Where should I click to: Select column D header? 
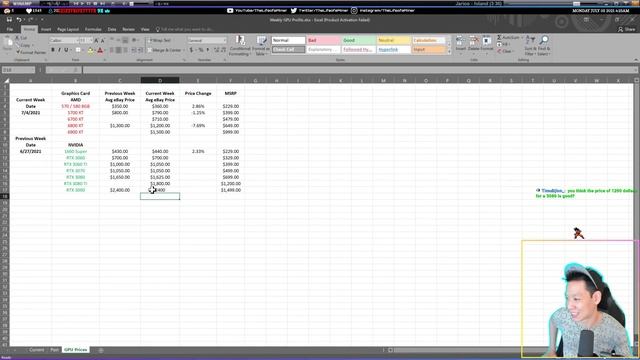[x=160, y=80]
